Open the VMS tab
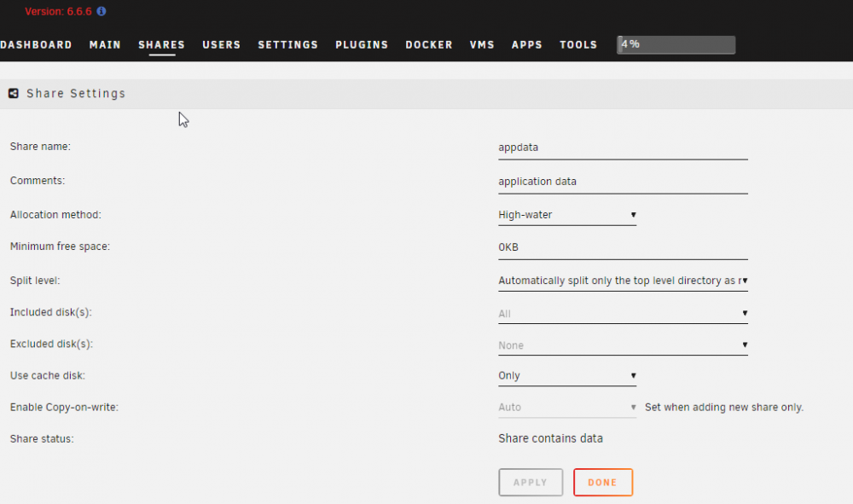This screenshot has height=504, width=853. pyautogui.click(x=482, y=44)
